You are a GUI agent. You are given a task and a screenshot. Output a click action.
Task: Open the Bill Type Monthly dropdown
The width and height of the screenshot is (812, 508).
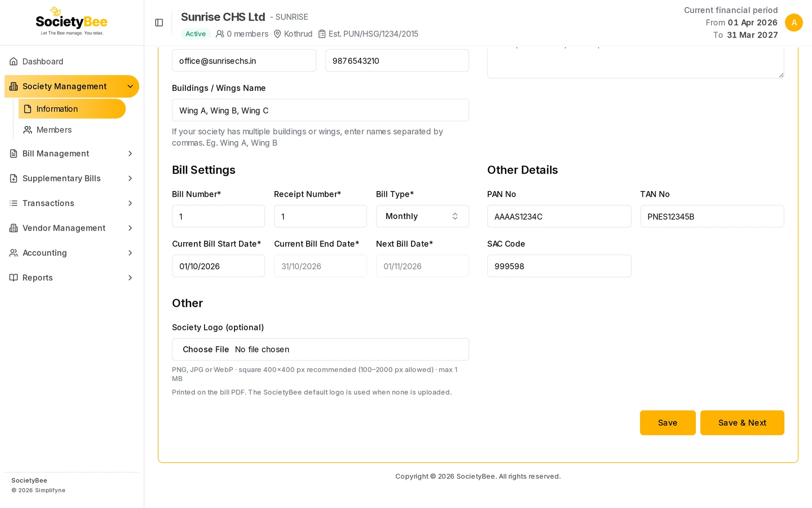point(422,216)
